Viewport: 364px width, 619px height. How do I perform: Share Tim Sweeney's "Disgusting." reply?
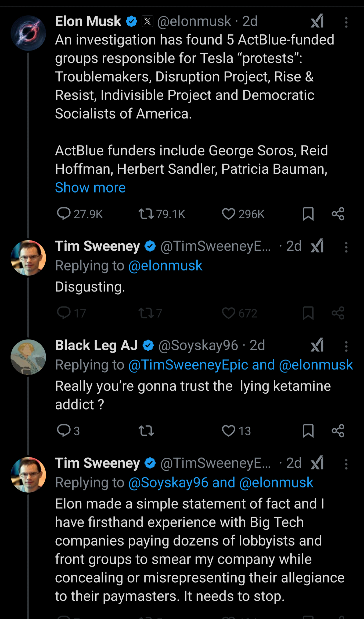point(338,313)
